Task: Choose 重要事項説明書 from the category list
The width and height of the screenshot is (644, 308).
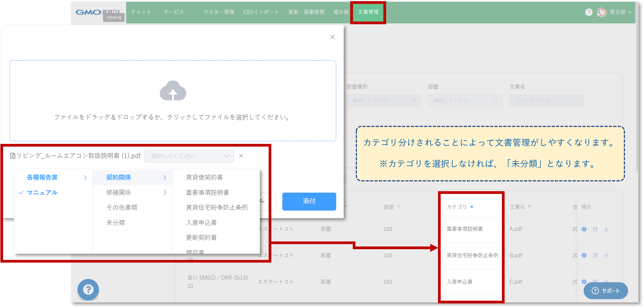Action: (207, 193)
